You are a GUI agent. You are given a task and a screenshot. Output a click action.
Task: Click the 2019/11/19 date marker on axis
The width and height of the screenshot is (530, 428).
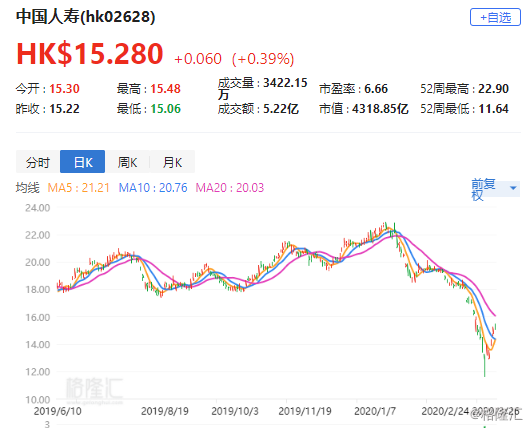(x=305, y=411)
